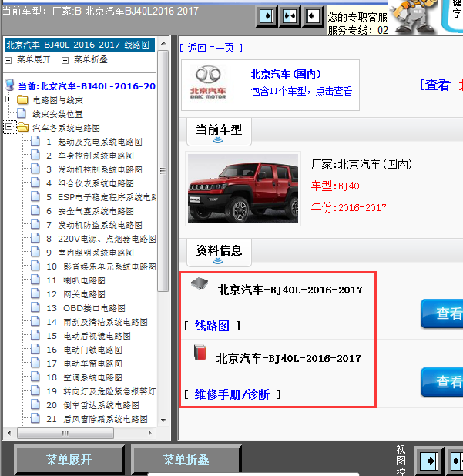Open 16 电动门锁电路图
The width and height of the screenshot is (463, 476).
84,350
